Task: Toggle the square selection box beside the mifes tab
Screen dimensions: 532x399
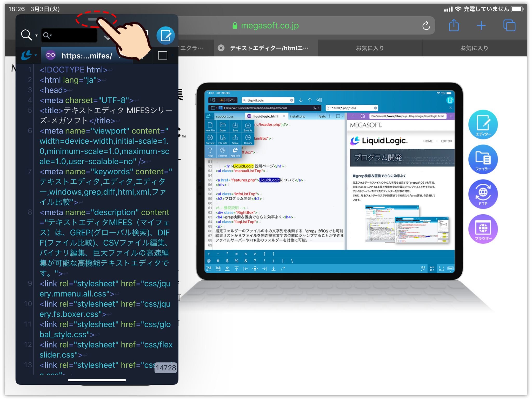Action: [162, 55]
